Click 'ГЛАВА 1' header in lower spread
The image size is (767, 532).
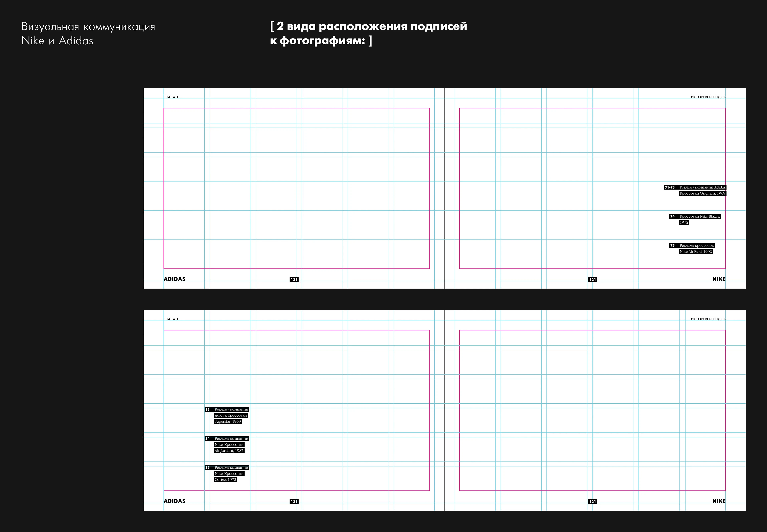pos(171,319)
